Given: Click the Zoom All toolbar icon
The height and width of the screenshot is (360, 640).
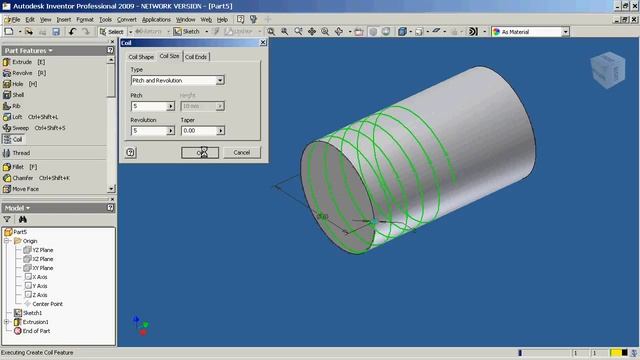Looking at the screenshot, I should (271, 31).
